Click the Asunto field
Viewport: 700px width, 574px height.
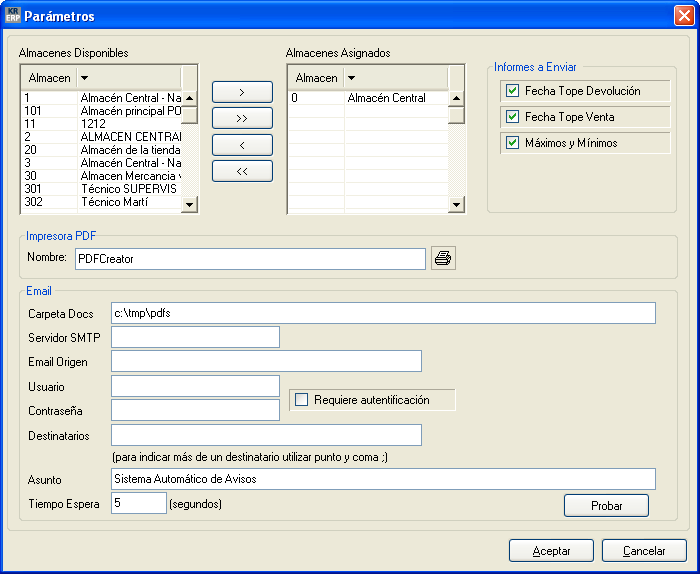pos(383,479)
